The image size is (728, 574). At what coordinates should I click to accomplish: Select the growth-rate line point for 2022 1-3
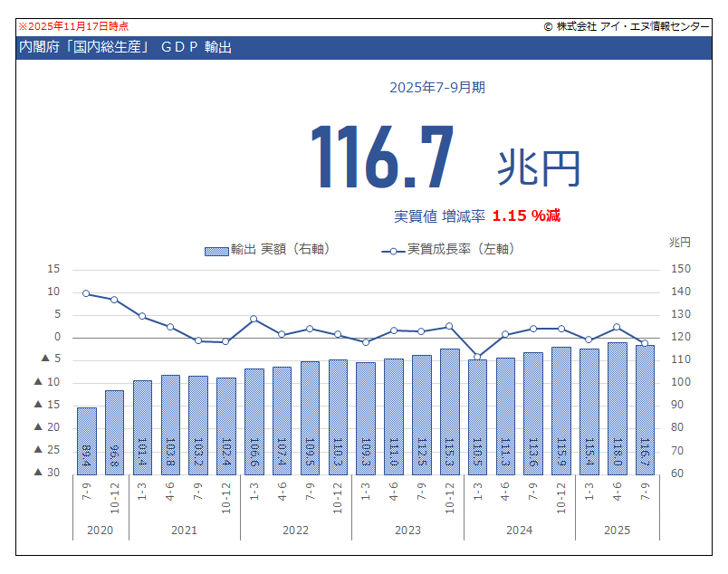click(254, 319)
